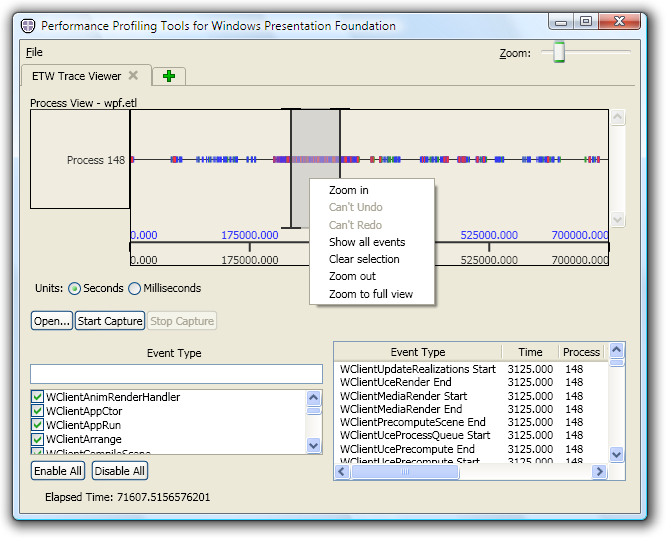This screenshot has width=666, height=538.
Task: Select the WClientUceRender End row
Action: (x=471, y=382)
